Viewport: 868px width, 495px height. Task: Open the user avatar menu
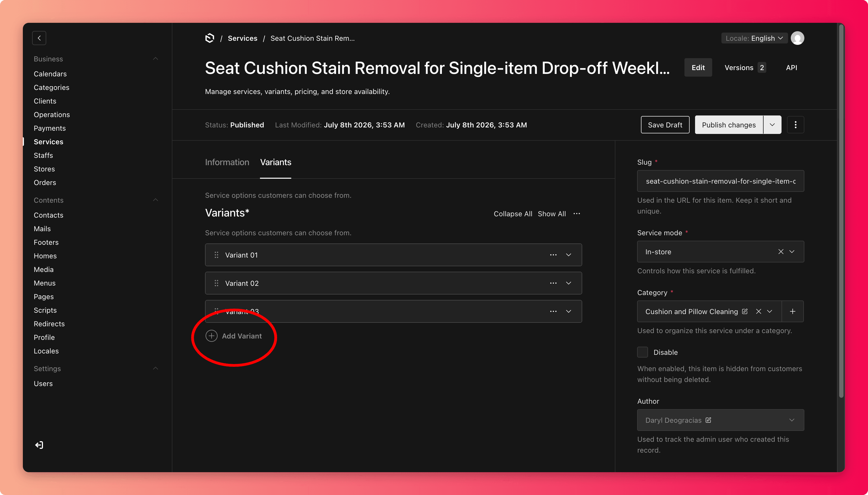[x=797, y=38]
